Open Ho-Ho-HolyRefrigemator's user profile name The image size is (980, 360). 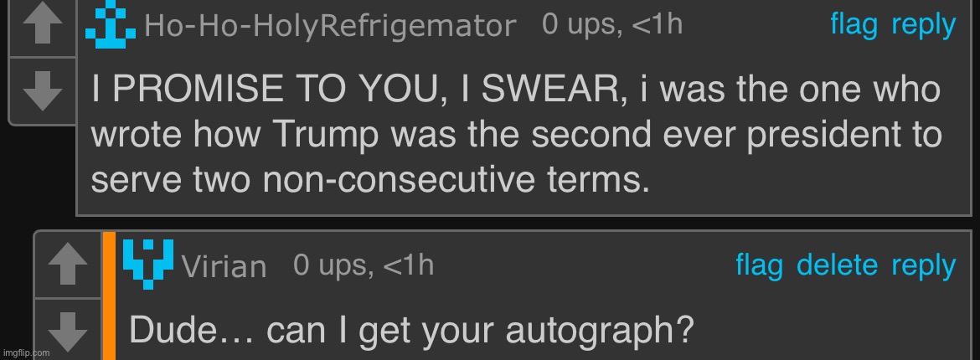[x=330, y=27]
